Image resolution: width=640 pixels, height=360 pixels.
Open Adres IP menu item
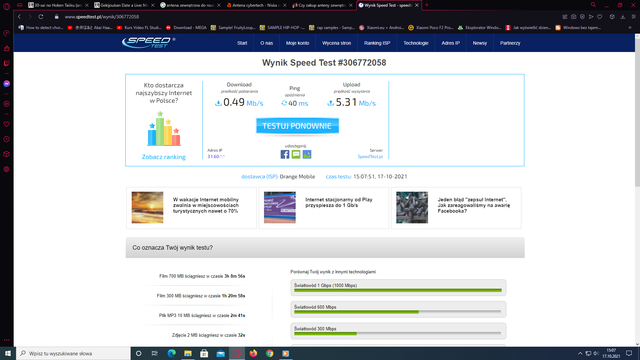pyautogui.click(x=451, y=43)
